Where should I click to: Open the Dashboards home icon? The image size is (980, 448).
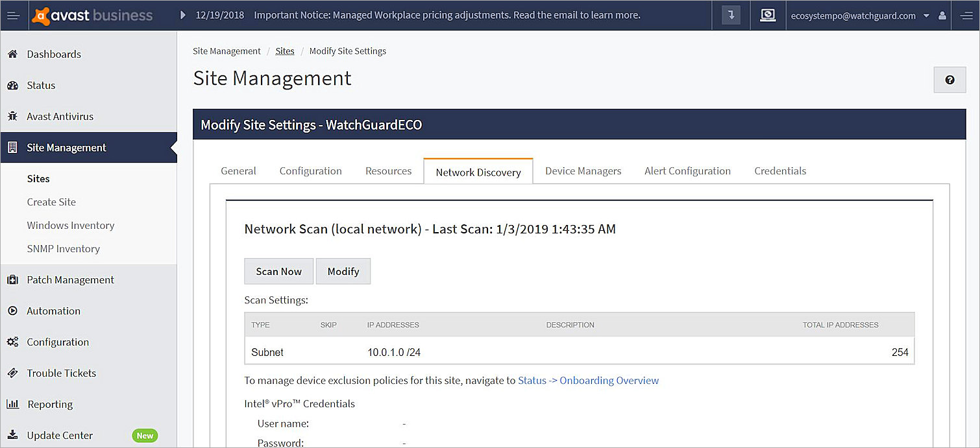(12, 54)
